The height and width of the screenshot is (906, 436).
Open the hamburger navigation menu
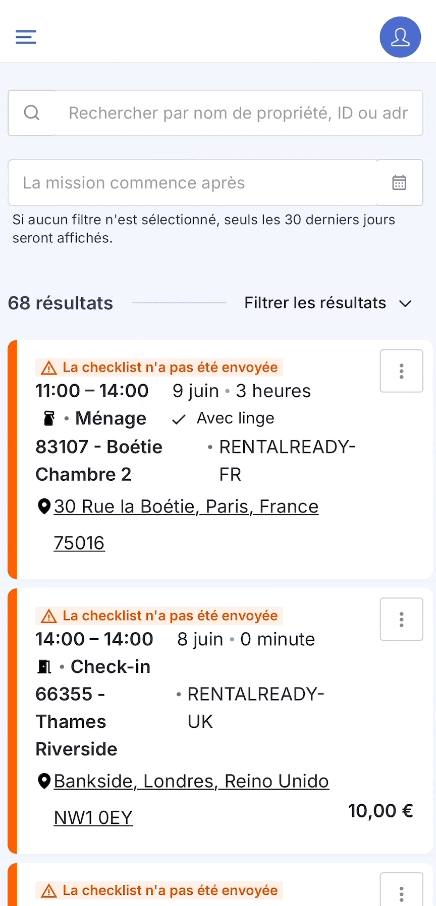click(26, 37)
